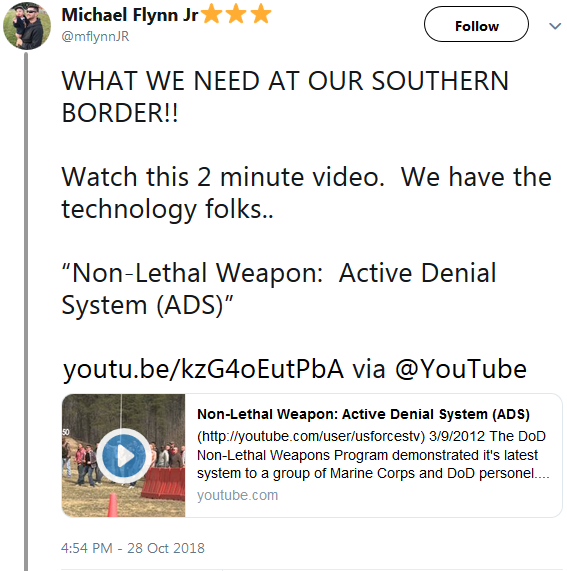Screen dimensions: 567x571
Task: Open Michael Flynn Jr's profile avatar photo
Action: pos(27,26)
